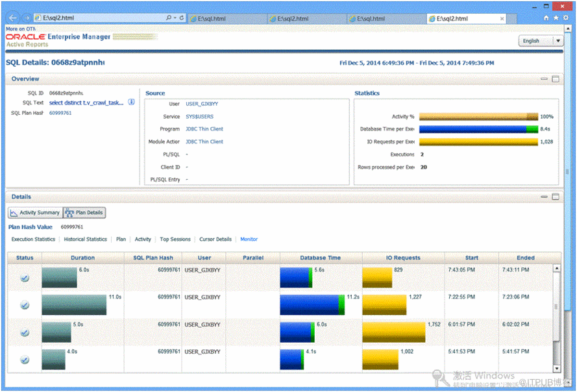Image resolution: width=577 pixels, height=392 pixels.
Task: Click the SYS$USERS service link
Action: [199, 117]
